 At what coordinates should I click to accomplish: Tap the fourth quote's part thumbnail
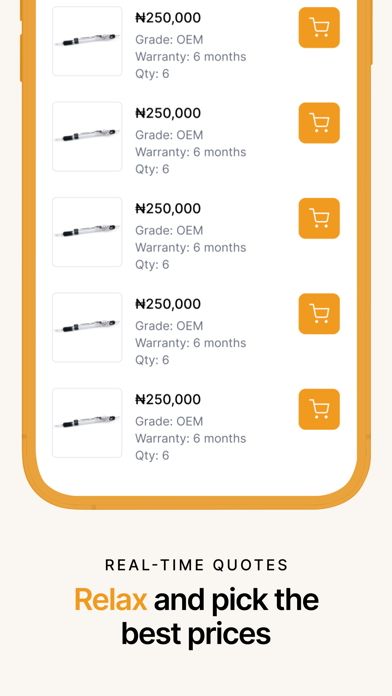pyautogui.click(x=87, y=328)
